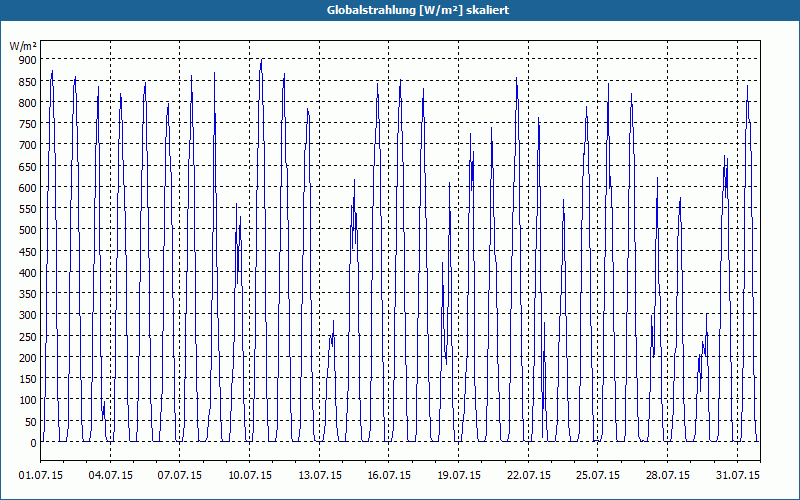Click the date label '31.07.15'
This screenshot has height=500, width=800.
pos(737,475)
